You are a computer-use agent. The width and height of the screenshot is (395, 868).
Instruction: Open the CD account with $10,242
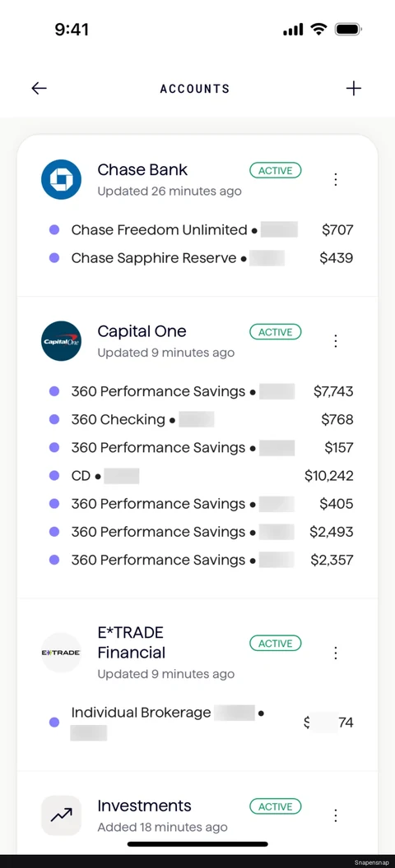point(201,476)
